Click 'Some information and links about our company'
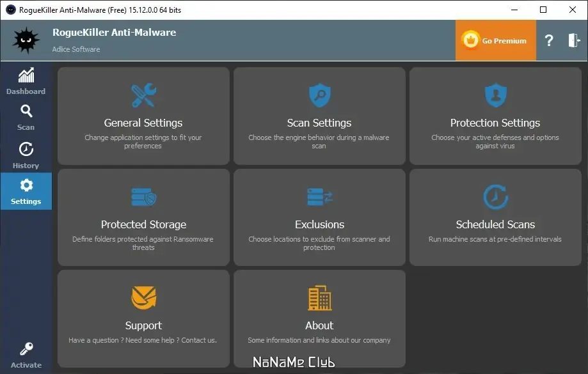588x374 pixels. [x=319, y=340]
